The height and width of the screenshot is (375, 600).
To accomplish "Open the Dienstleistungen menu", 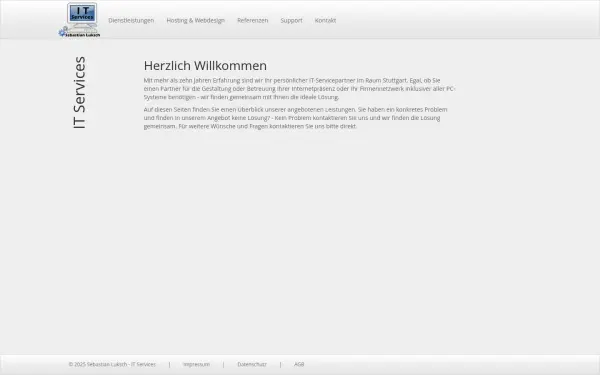I will click(x=131, y=20).
